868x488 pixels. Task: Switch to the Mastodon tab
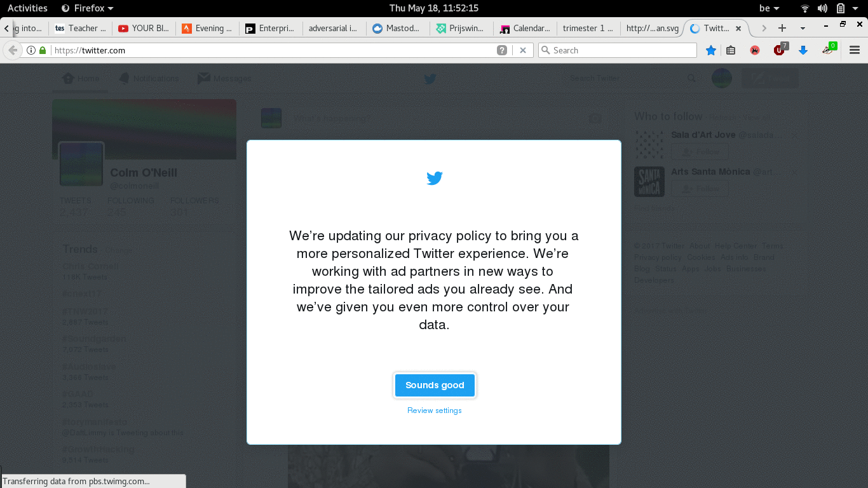[397, 28]
